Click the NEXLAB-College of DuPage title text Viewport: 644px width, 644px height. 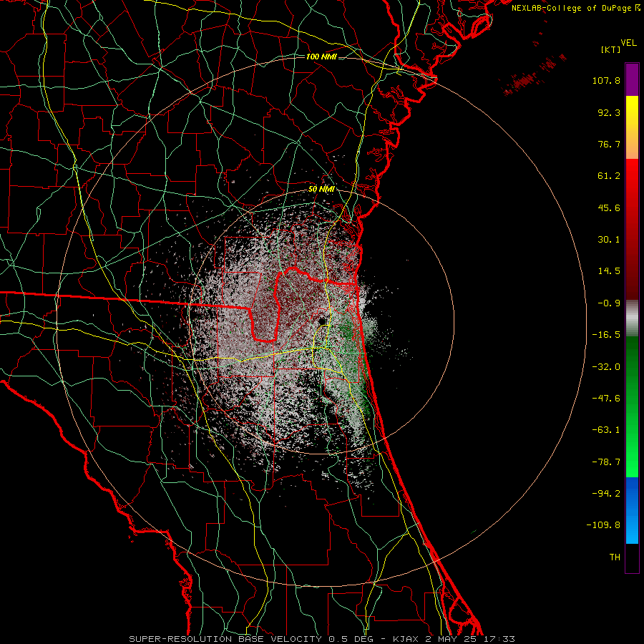(572, 8)
